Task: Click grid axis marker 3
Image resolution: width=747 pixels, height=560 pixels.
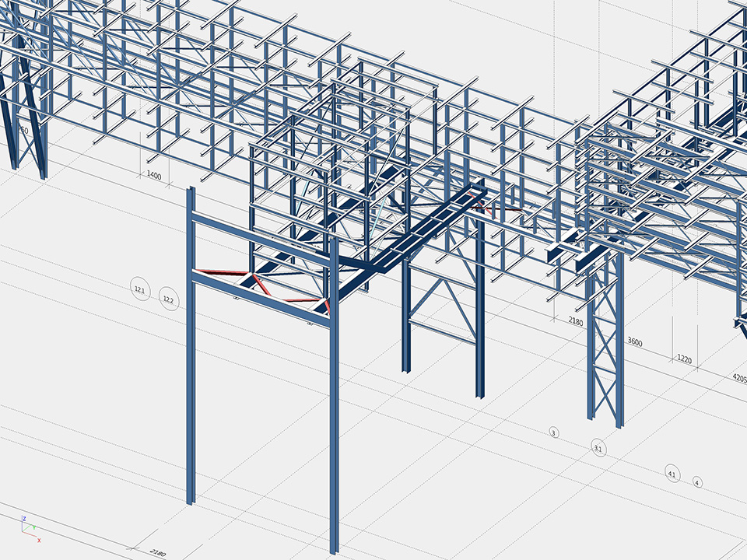Action: click(554, 432)
